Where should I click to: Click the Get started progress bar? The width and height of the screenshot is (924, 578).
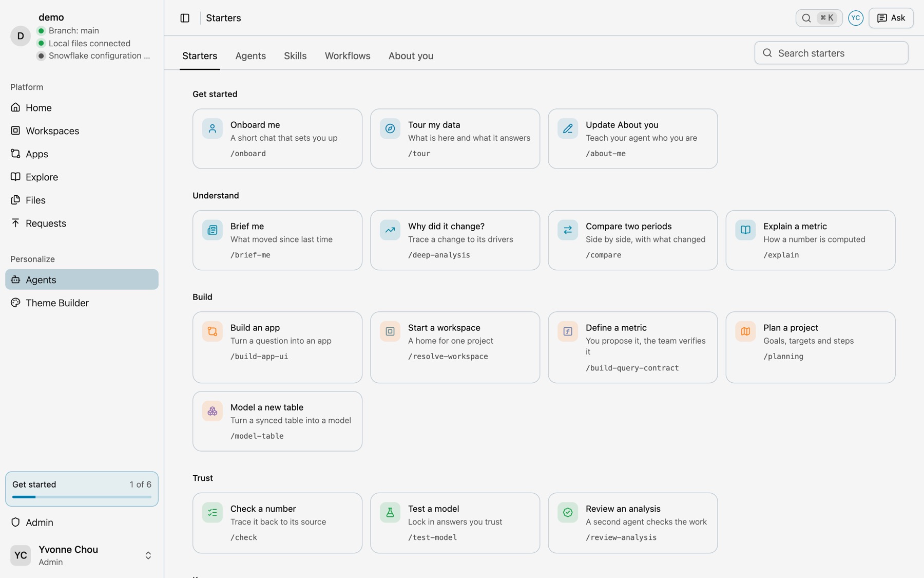tap(82, 497)
